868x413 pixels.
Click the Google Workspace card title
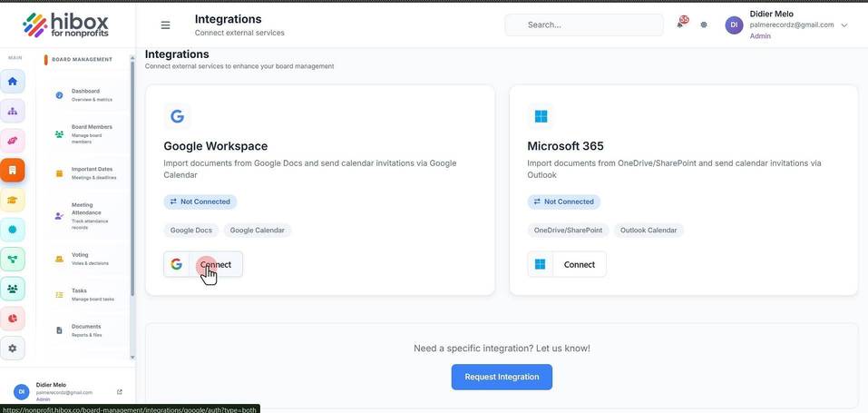coord(215,146)
